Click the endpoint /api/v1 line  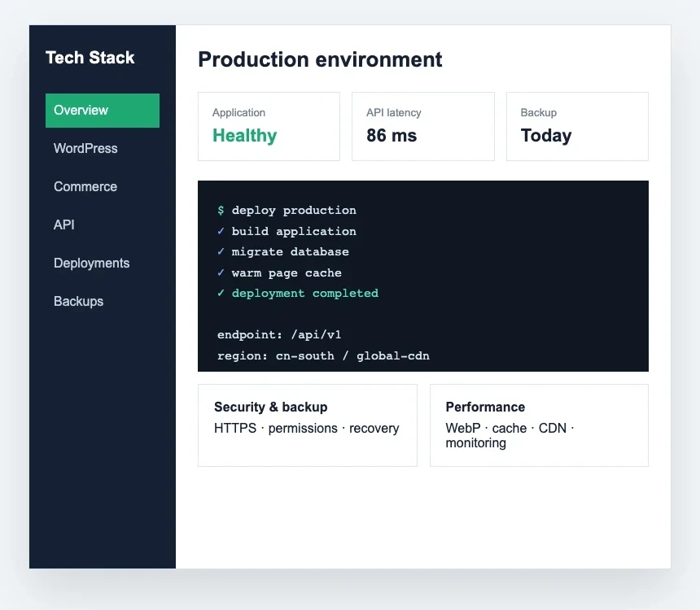click(x=279, y=334)
